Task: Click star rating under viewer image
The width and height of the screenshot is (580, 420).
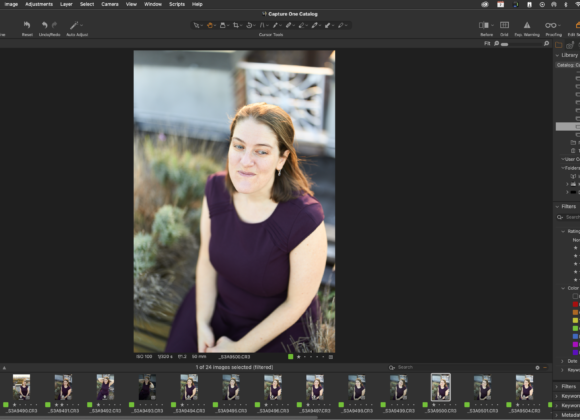Action: [311, 357]
